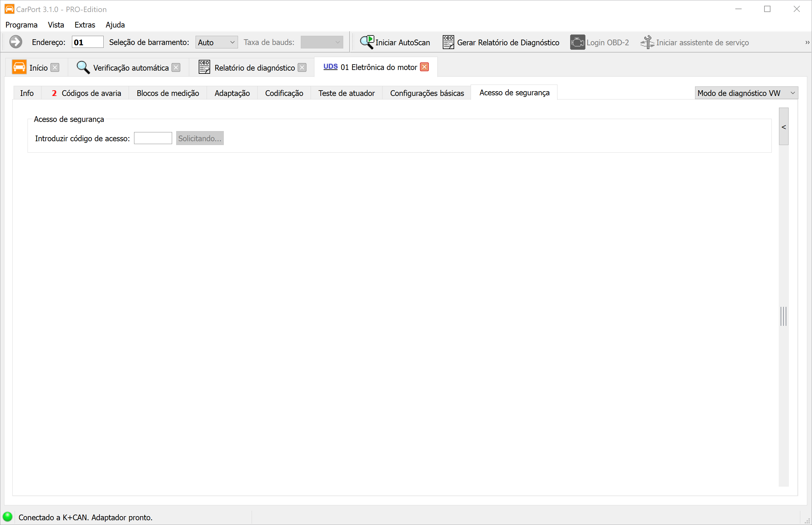The height and width of the screenshot is (525, 812).
Task: Open the Modo de diagnóstico VW dropdown
Action: [x=746, y=93]
